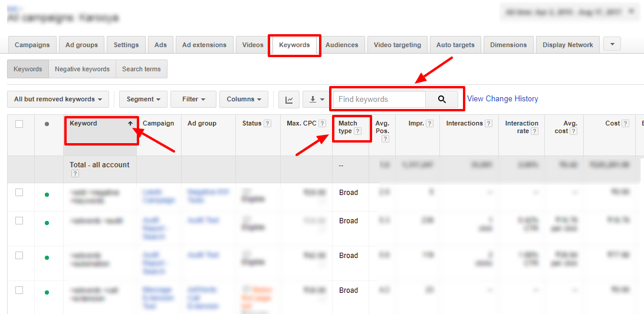
Task: Open the date range dropdown
Action: pos(570,12)
